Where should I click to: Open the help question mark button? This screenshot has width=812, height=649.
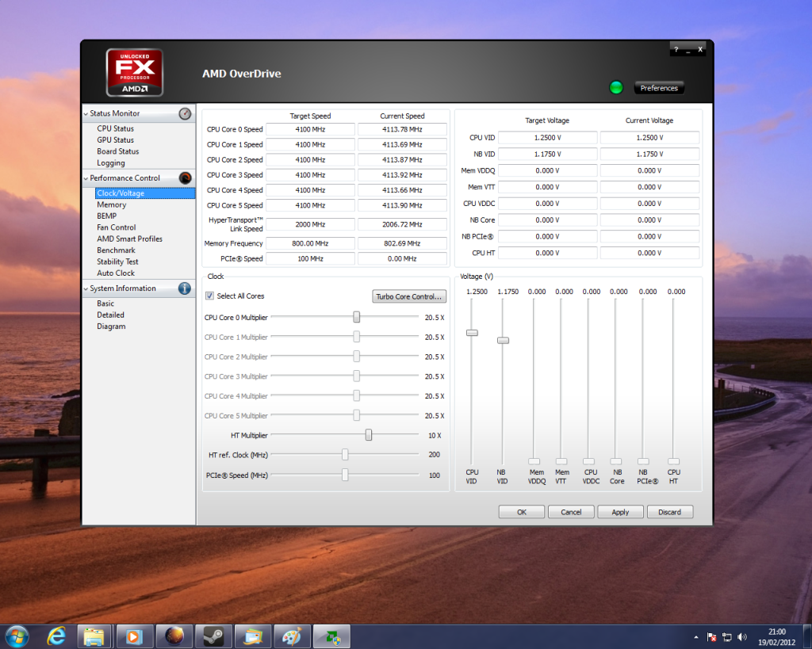tap(676, 50)
